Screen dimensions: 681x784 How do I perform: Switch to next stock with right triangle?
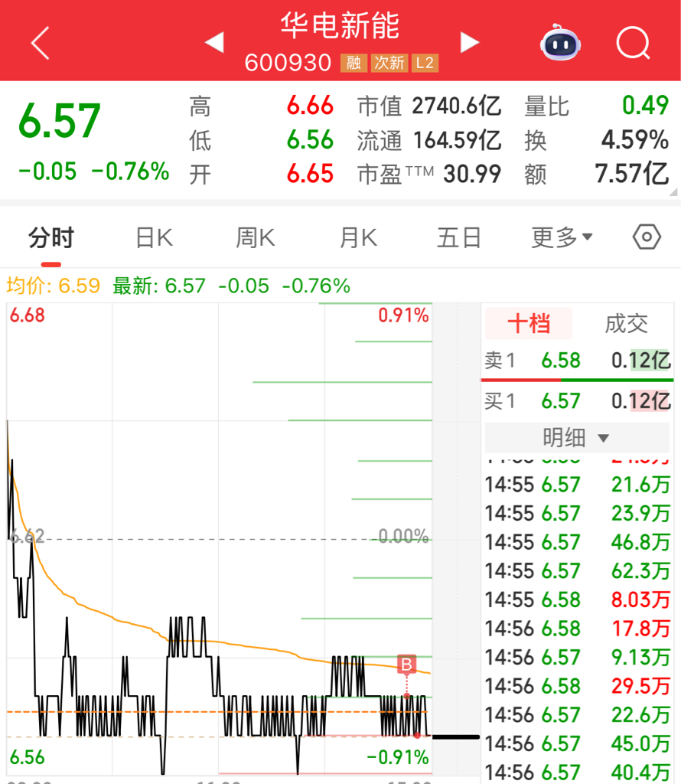coord(470,42)
